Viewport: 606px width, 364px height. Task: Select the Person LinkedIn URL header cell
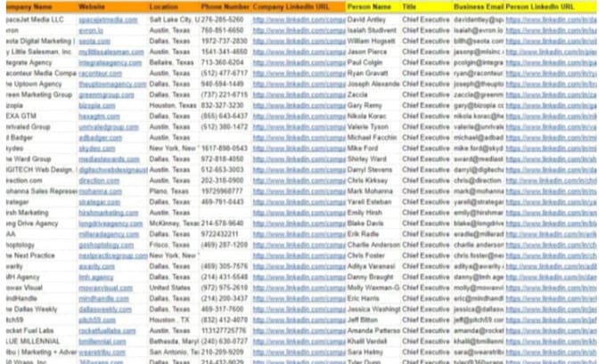551,7
